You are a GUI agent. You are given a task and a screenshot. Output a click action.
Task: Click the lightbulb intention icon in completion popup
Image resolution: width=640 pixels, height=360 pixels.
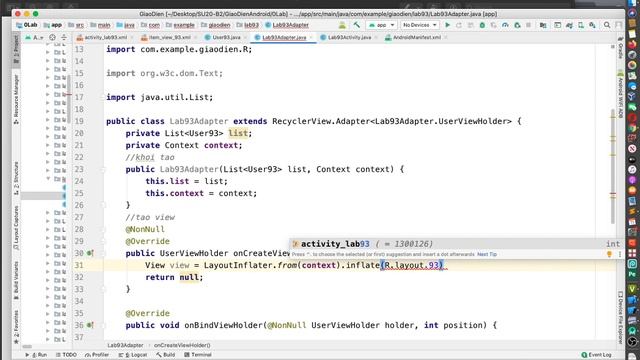click(x=609, y=254)
